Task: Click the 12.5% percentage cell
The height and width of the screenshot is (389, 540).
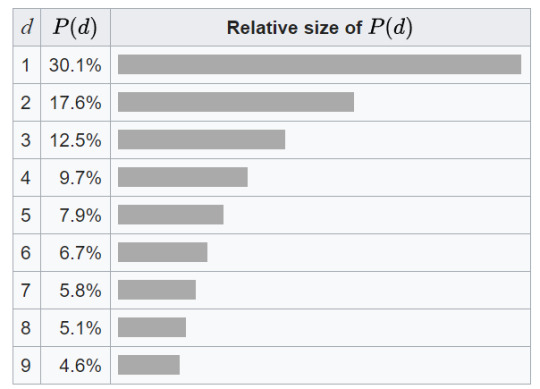Action: coord(75,140)
